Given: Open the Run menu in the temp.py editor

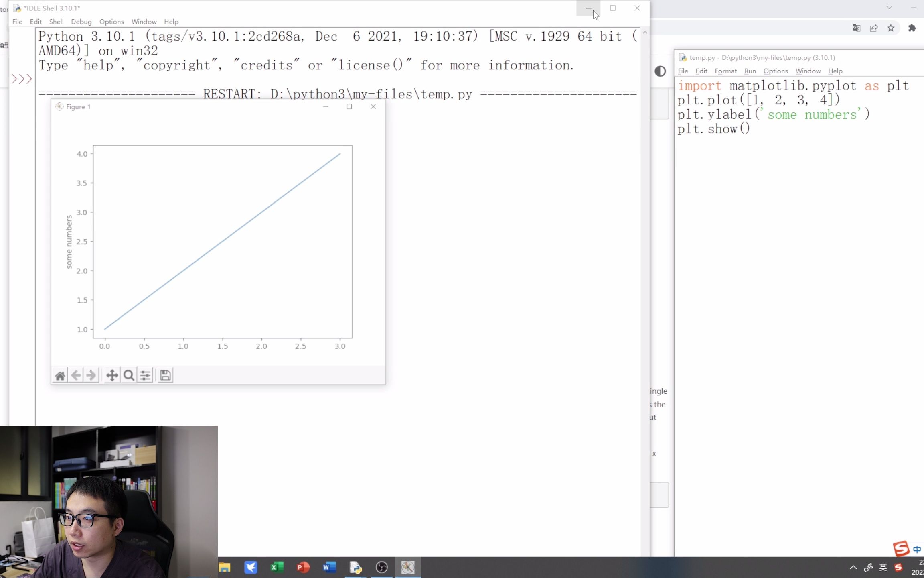Looking at the screenshot, I should [749, 71].
